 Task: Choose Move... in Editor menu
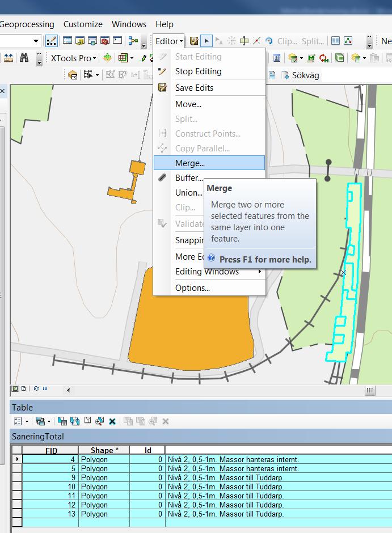[x=209, y=104]
